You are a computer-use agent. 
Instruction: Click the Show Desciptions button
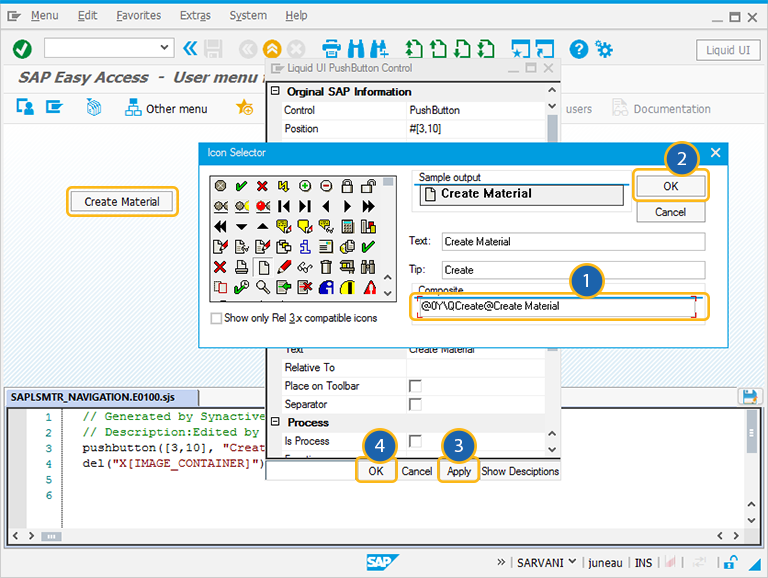click(520, 471)
